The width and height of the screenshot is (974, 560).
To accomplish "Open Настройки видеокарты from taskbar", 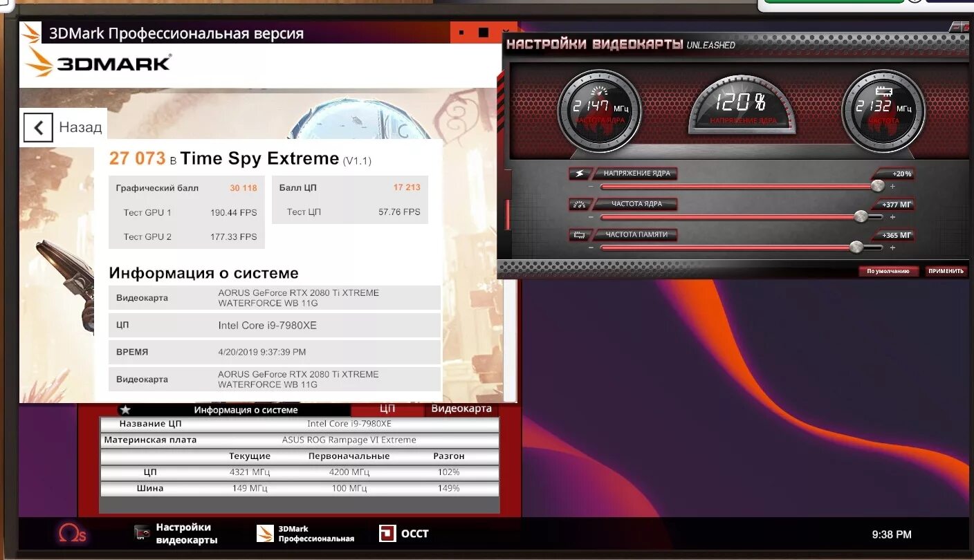I will (176, 534).
